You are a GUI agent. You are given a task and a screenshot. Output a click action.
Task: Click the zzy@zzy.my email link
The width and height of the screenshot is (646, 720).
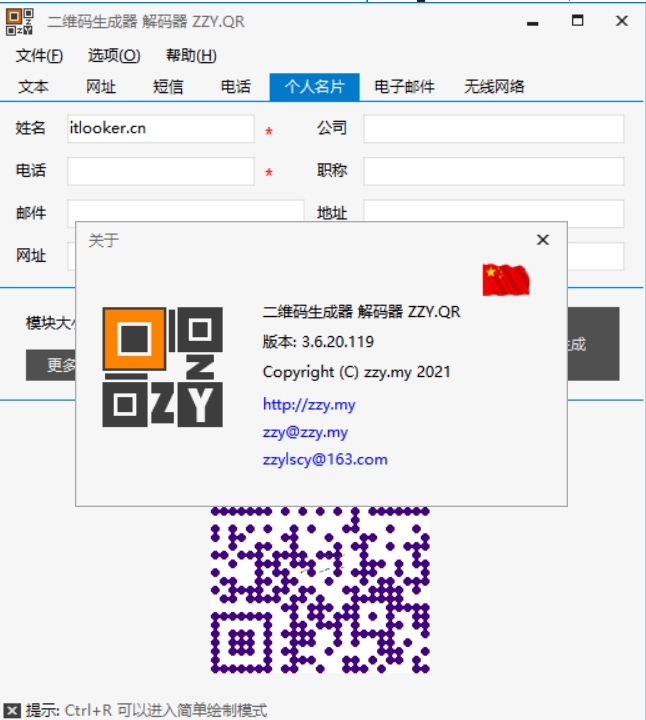[305, 432]
